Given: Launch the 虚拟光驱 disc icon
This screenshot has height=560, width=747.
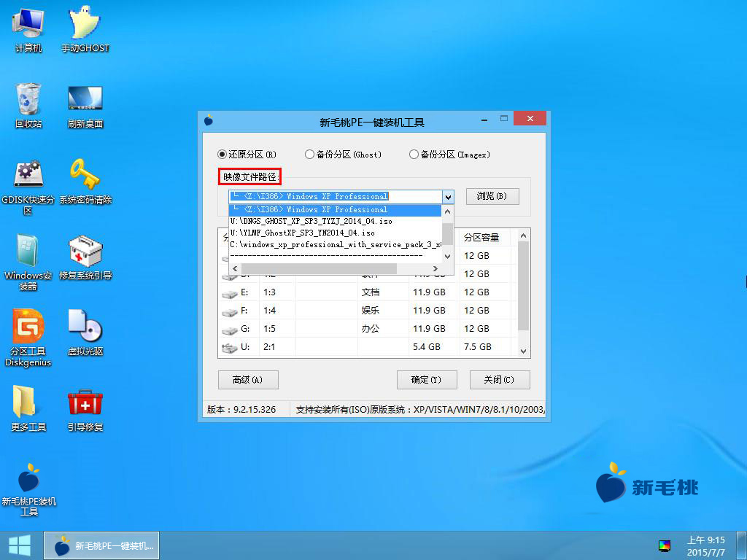Looking at the screenshot, I should [x=85, y=332].
